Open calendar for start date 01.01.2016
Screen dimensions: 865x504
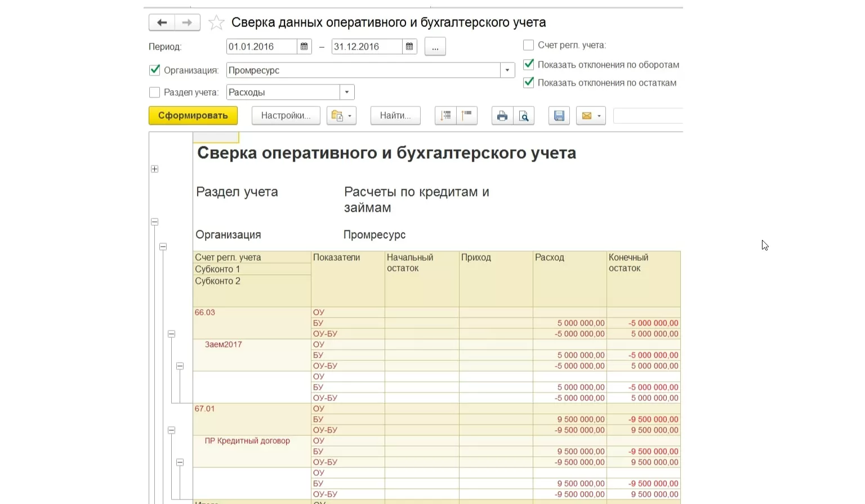point(304,47)
